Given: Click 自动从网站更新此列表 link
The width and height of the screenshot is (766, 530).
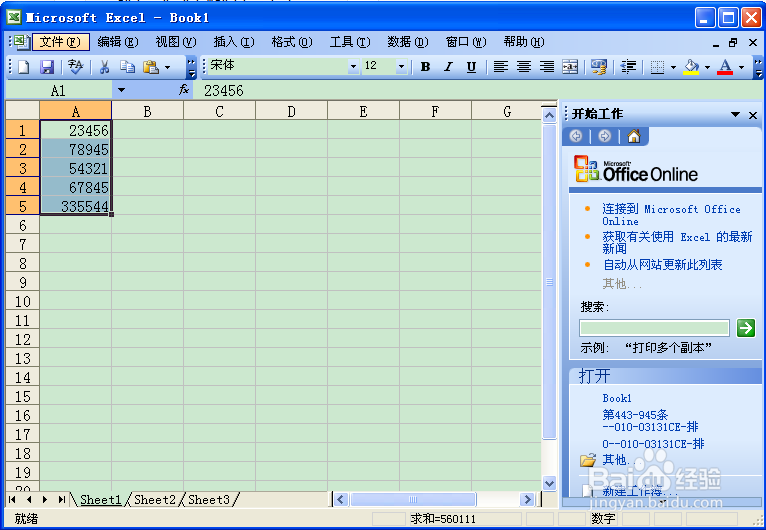Looking at the screenshot, I should (x=662, y=265).
